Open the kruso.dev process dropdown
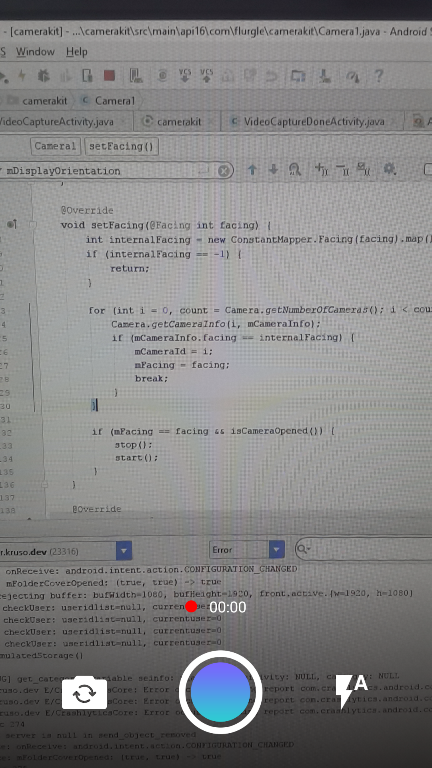432x768 pixels. (x=124, y=552)
